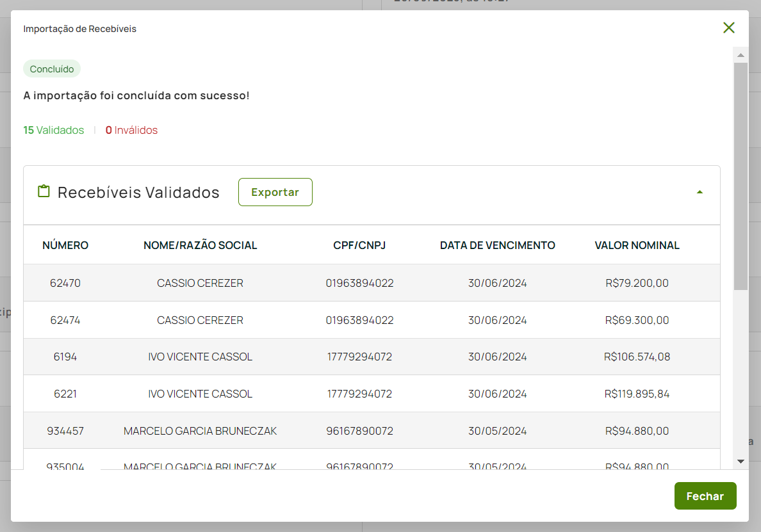Screen dimensions: 761x532
Task: Click the scrollbar down arrow
Action: [741, 461]
